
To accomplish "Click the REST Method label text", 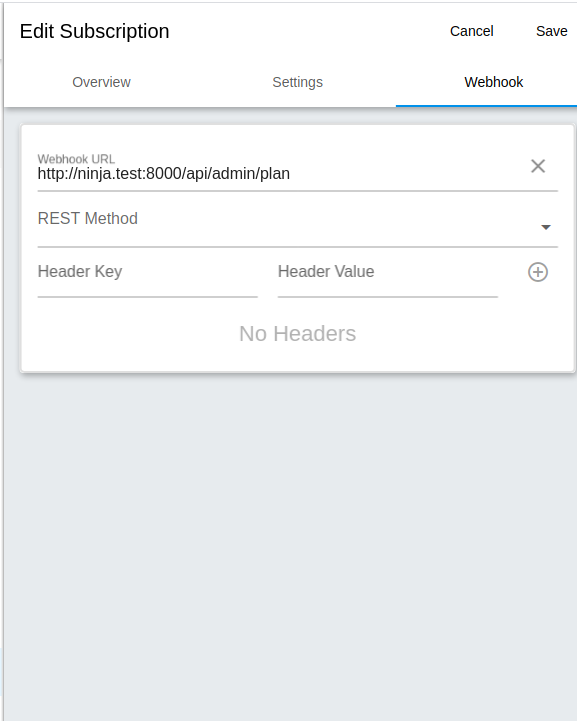I will 87,218.
